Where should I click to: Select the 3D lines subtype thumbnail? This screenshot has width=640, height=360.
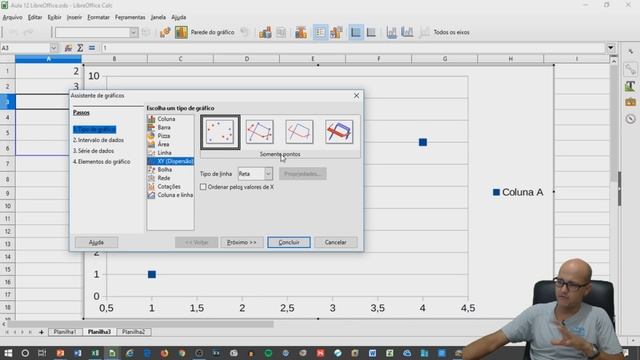click(x=339, y=132)
